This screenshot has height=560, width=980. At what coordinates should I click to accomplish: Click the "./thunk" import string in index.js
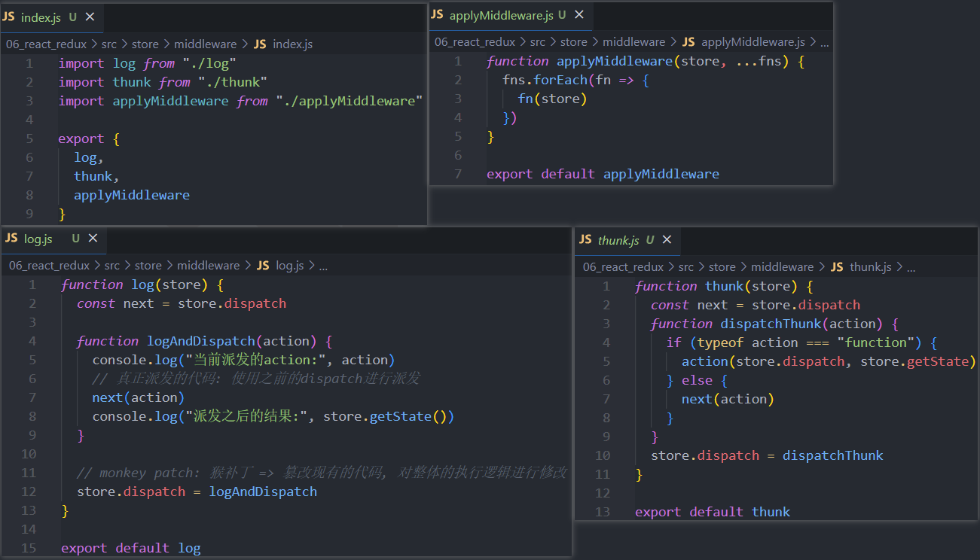233,82
